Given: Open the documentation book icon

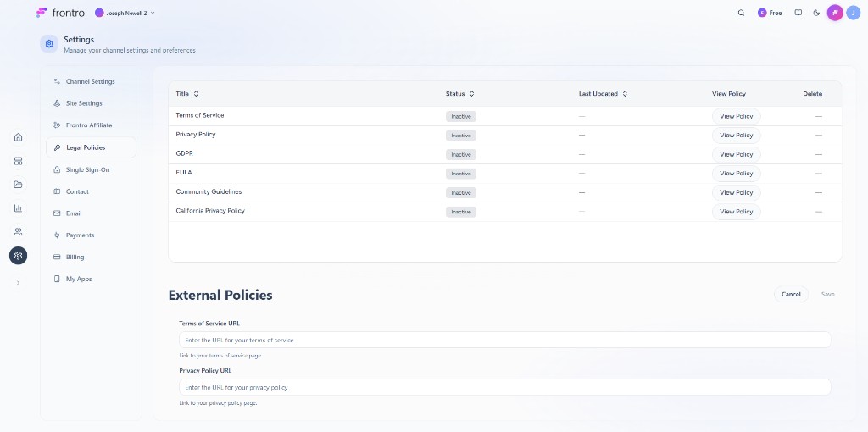Looking at the screenshot, I should pyautogui.click(x=798, y=13).
